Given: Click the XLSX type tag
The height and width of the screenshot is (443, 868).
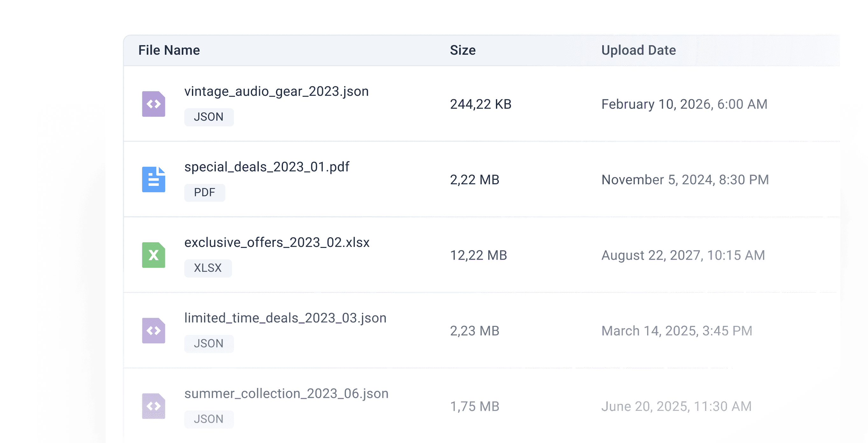Looking at the screenshot, I should [208, 268].
